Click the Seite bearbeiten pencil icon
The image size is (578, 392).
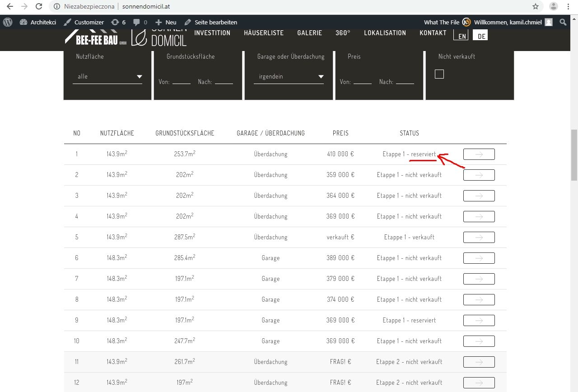[189, 22]
